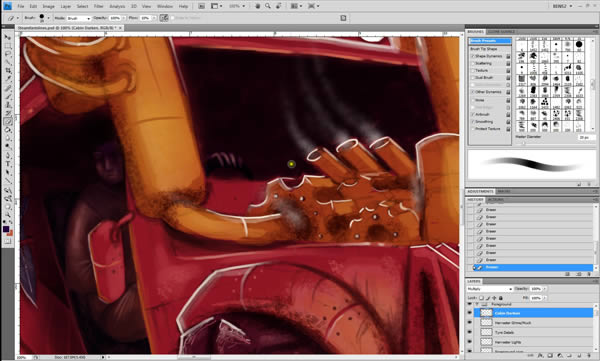
Task: Switch to the Clone Source tab
Action: tap(501, 32)
